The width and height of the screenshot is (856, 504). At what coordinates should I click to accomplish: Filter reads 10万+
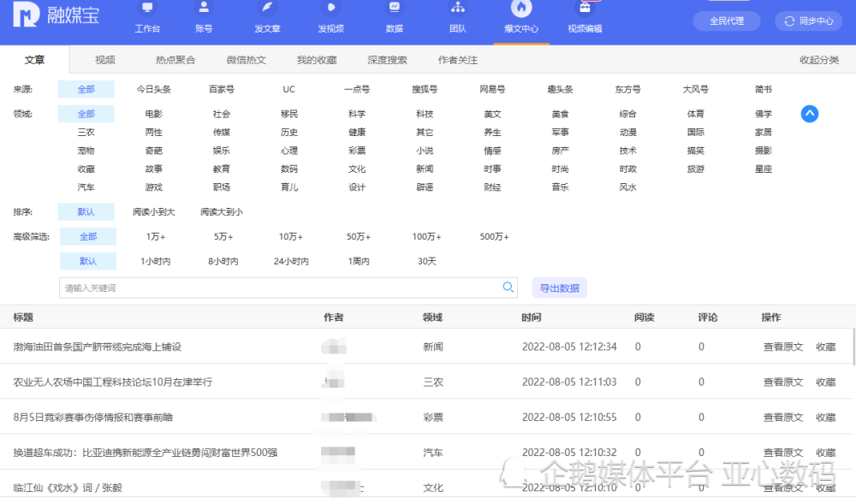click(291, 237)
